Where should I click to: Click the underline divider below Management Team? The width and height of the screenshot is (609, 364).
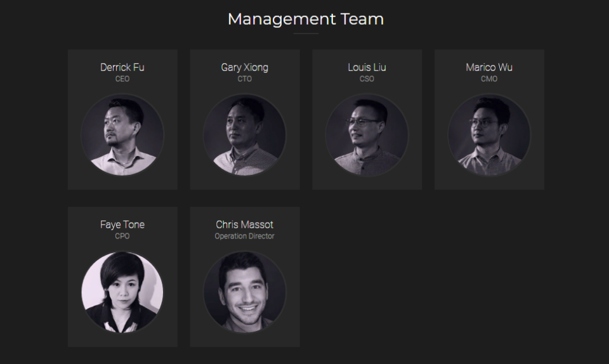[306, 34]
